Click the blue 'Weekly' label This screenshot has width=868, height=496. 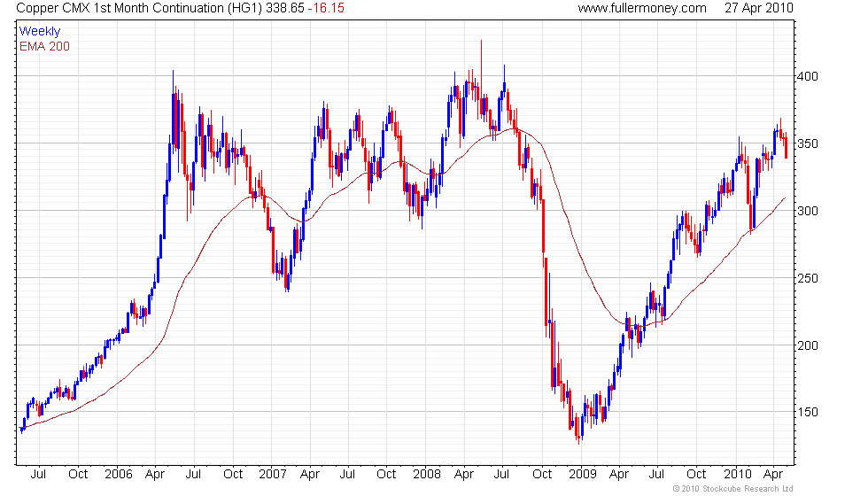click(x=39, y=32)
